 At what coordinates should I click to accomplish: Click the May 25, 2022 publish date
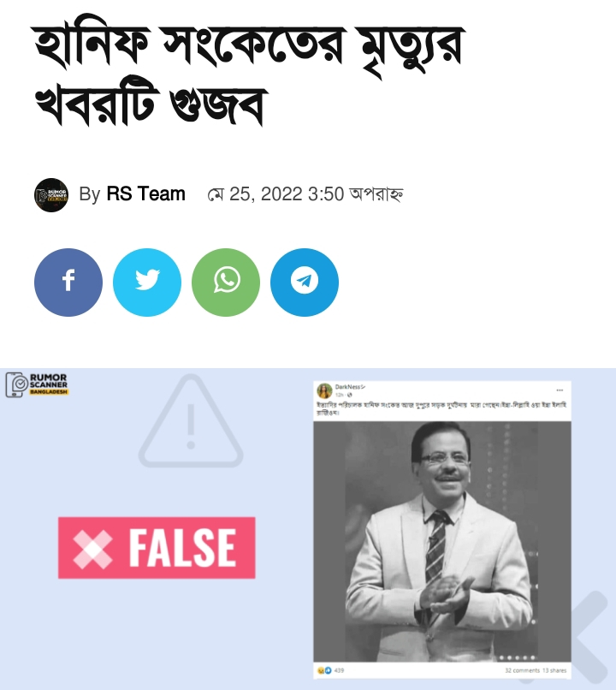(305, 194)
